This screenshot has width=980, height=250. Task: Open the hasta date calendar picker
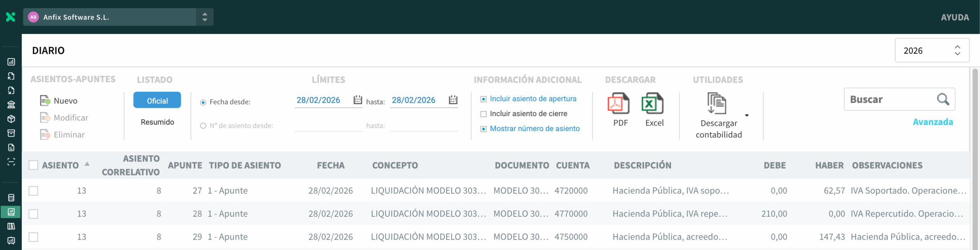click(453, 100)
